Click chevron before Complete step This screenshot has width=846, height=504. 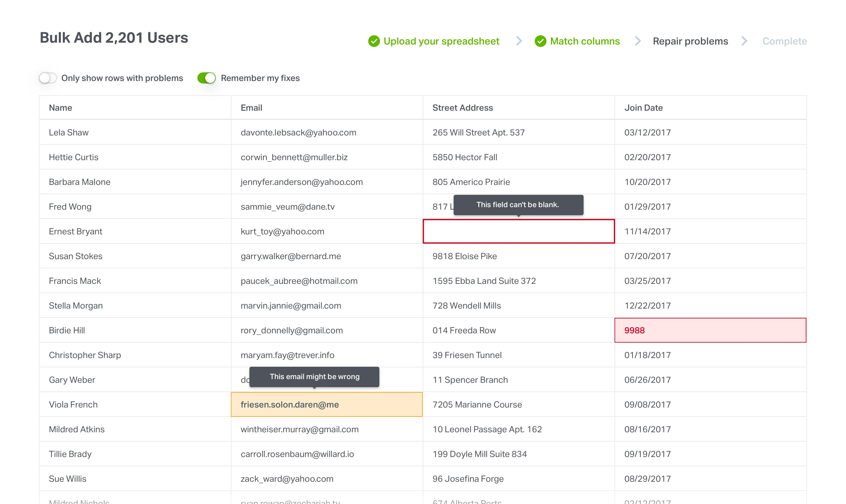(x=745, y=41)
